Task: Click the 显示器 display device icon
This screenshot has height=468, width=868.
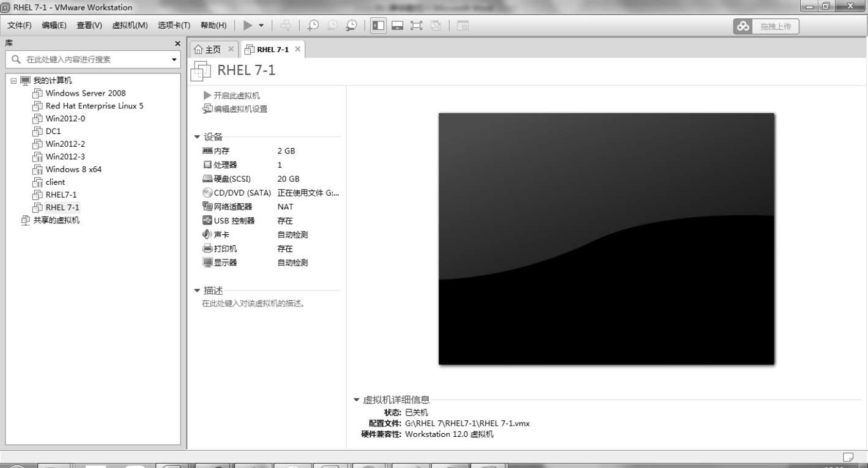Action: (207, 262)
